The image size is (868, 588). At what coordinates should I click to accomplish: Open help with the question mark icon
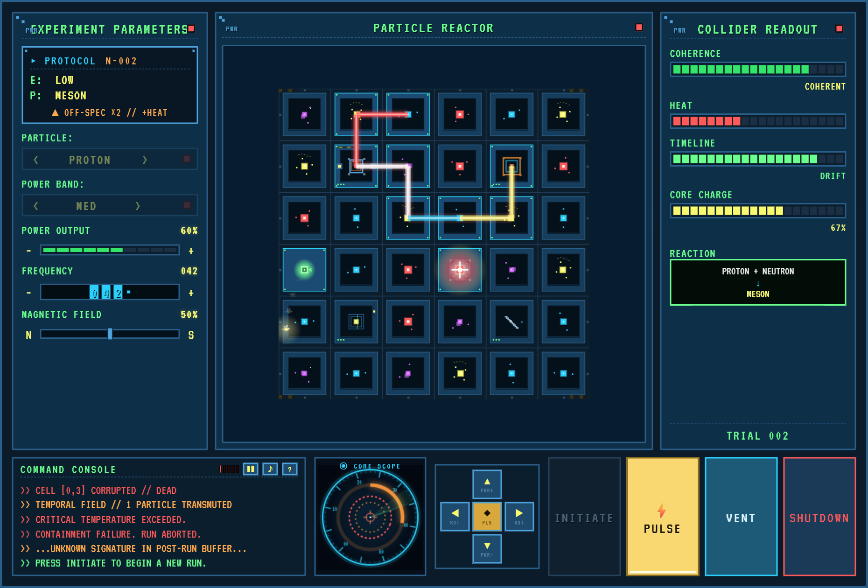(290, 469)
